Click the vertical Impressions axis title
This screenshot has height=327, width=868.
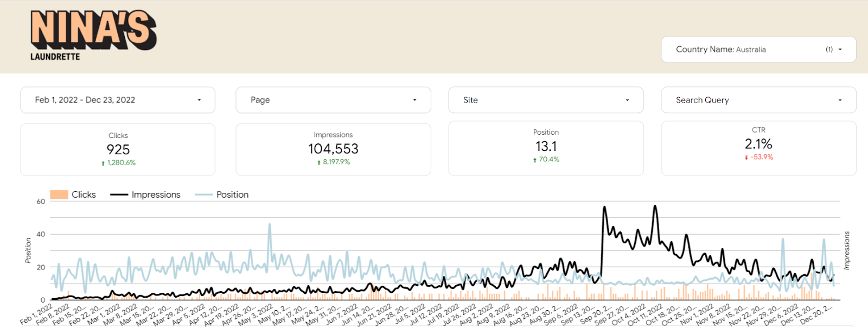coord(847,250)
